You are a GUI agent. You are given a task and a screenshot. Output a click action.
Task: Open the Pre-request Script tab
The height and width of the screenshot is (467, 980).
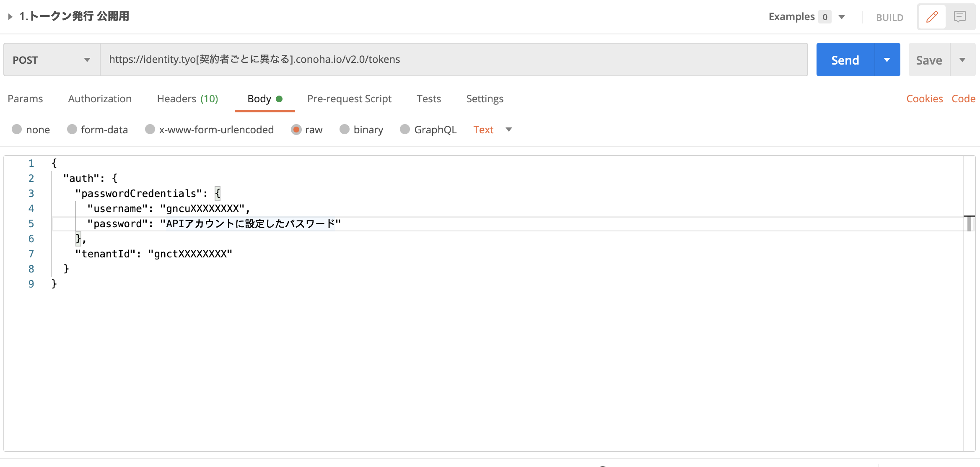coord(349,99)
